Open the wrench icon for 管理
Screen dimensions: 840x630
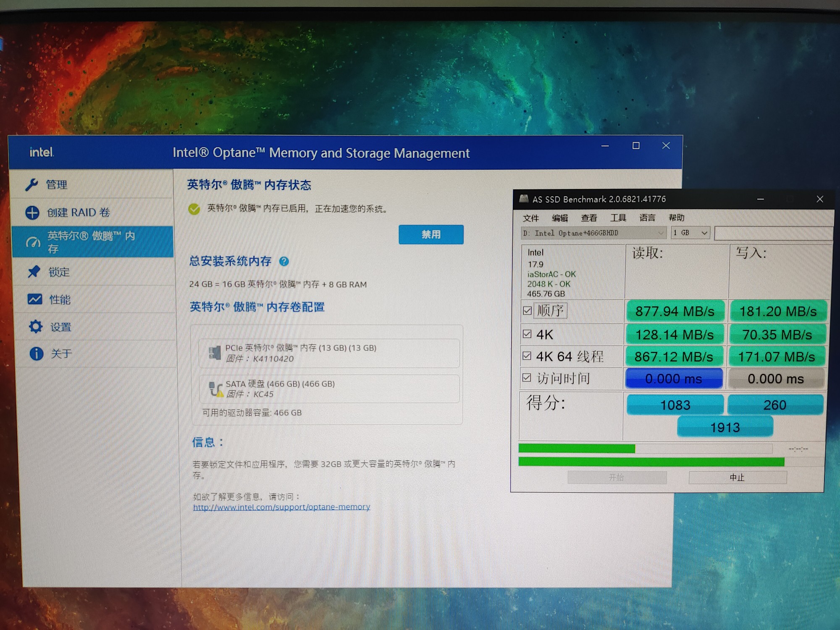[x=31, y=184]
